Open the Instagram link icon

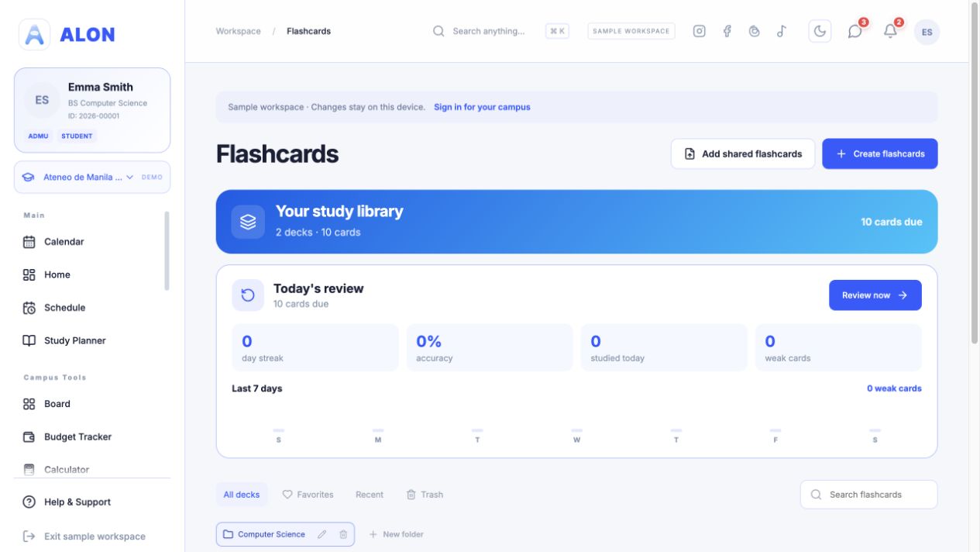click(x=699, y=31)
